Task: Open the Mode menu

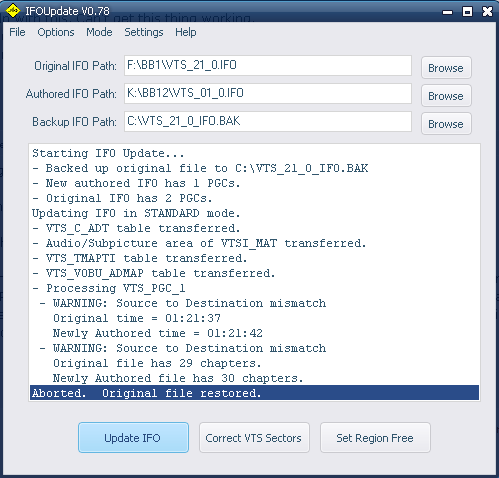Action: tap(99, 32)
